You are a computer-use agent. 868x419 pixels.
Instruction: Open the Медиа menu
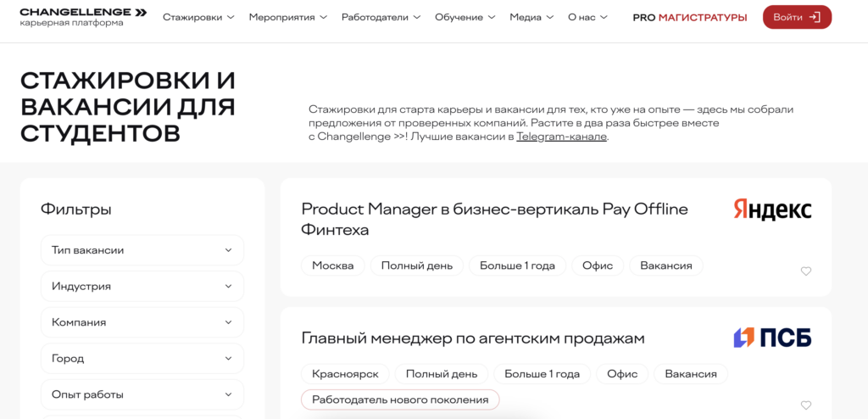531,17
